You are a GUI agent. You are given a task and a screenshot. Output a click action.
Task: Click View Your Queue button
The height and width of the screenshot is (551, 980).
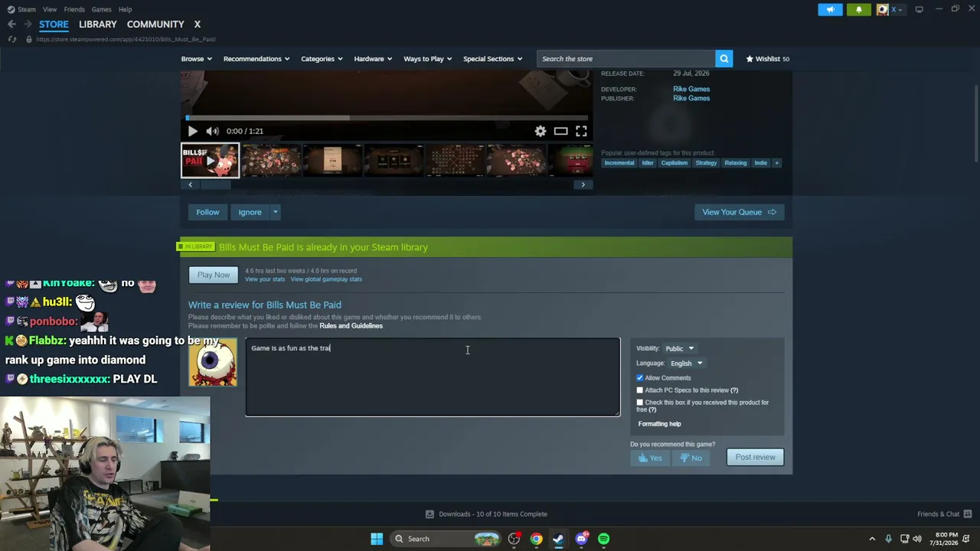tap(739, 212)
